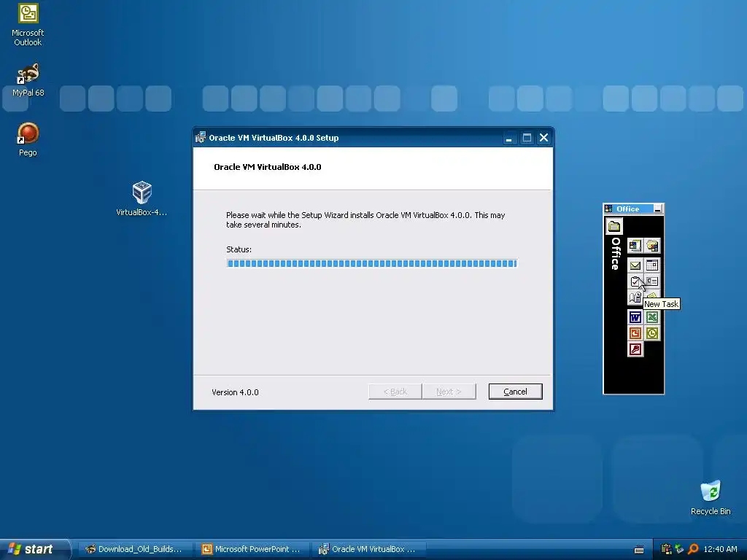Click the Safely Remove Hardware tray icon
Viewport: 747px width, 560px height.
coord(679,549)
